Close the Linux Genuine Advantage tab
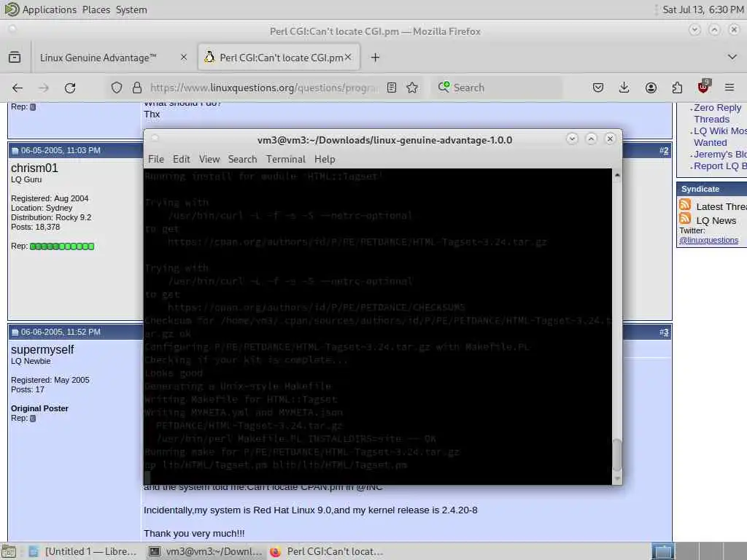747x560 pixels. (184, 57)
